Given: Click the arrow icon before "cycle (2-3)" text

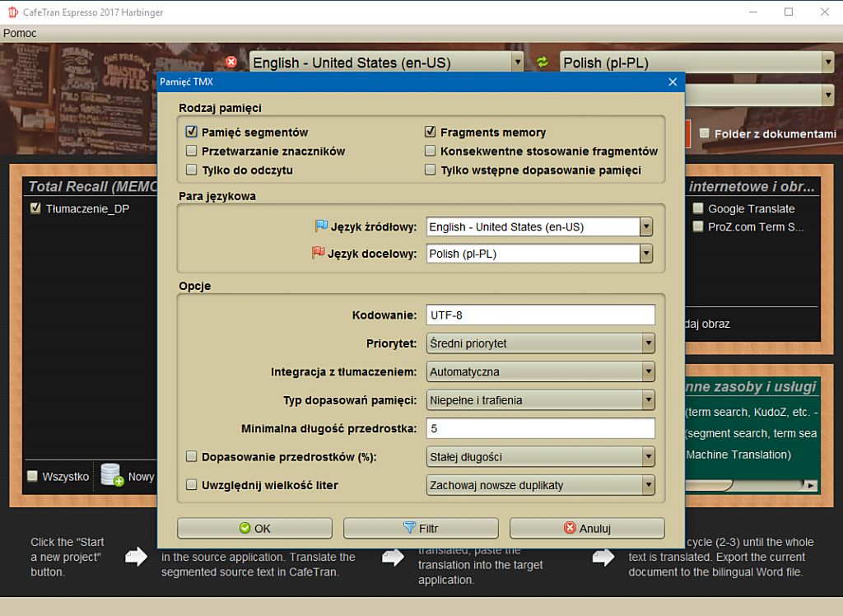Looking at the screenshot, I should [x=603, y=557].
